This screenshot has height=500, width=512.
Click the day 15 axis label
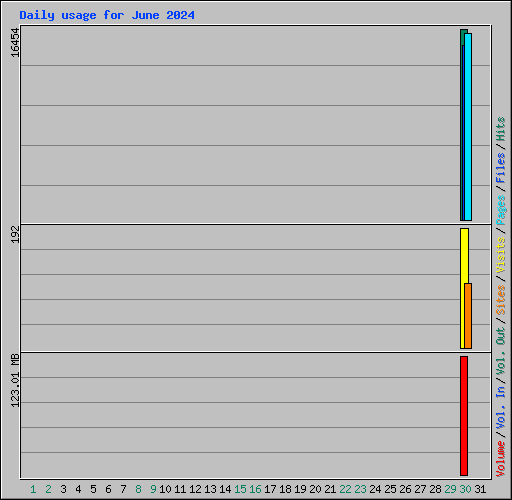tap(240, 489)
